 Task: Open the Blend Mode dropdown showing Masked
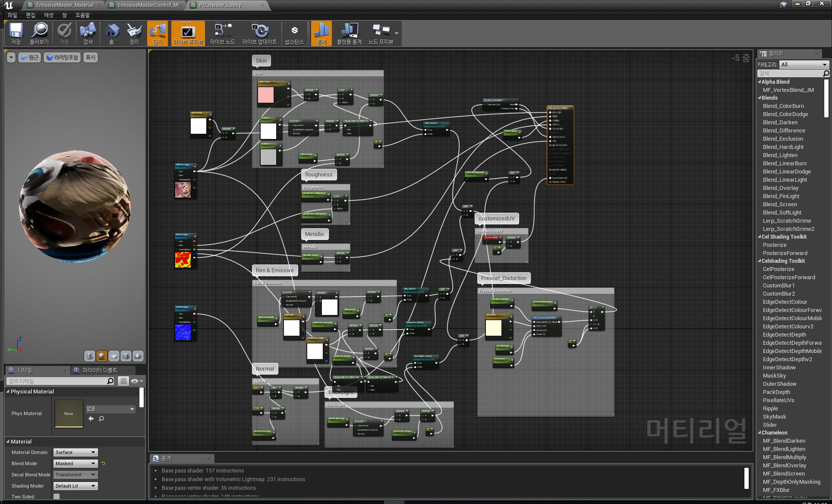(76, 463)
